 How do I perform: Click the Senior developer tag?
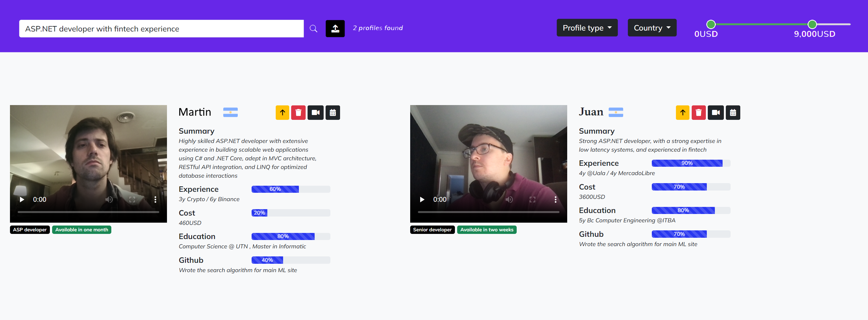pos(432,230)
